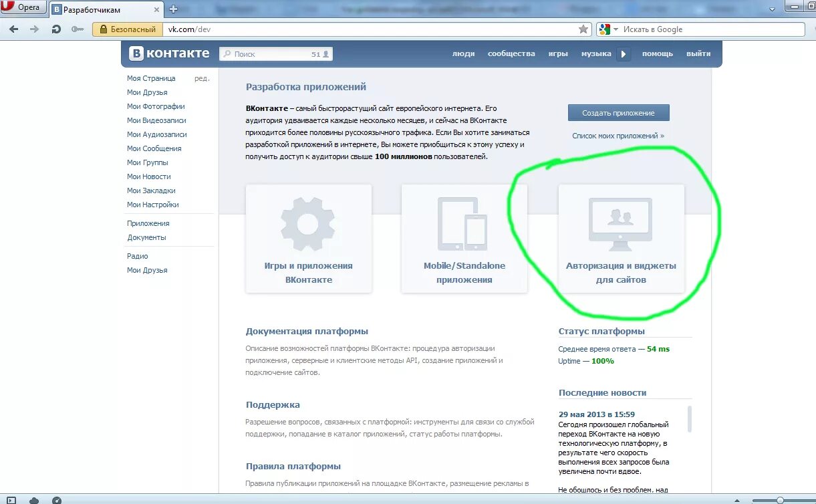Image resolution: width=816 pixels, height=504 pixels.
Task: Open Мои Новости
Action: coord(149,176)
